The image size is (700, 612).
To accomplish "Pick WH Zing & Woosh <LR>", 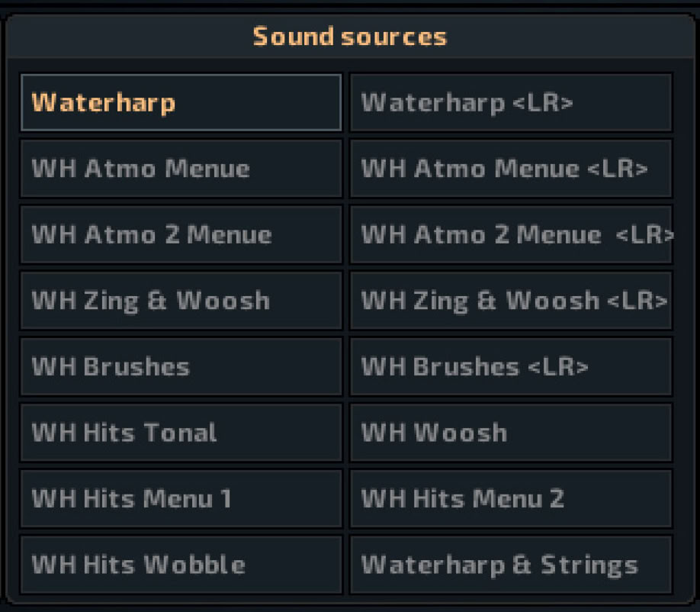I will (x=511, y=301).
